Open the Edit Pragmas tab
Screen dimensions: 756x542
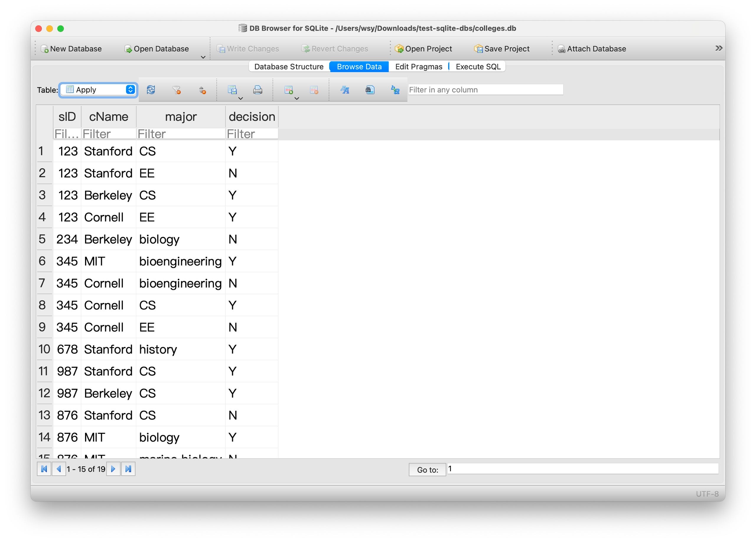pyautogui.click(x=419, y=67)
